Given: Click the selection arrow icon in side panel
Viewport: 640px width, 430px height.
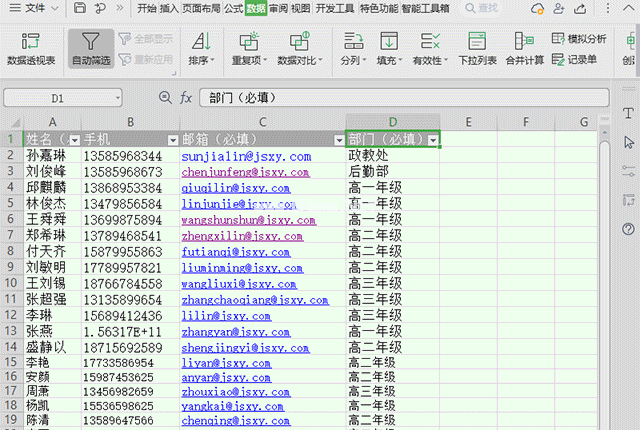Looking at the screenshot, I should (629, 142).
